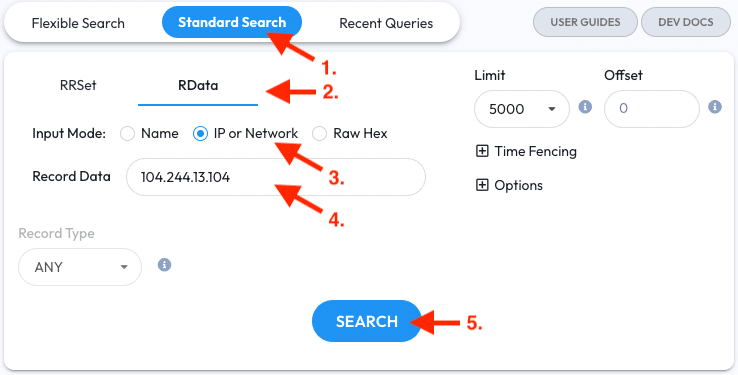Open the USER GUIDES link
Screen dimensions: 738x375
click(x=585, y=22)
